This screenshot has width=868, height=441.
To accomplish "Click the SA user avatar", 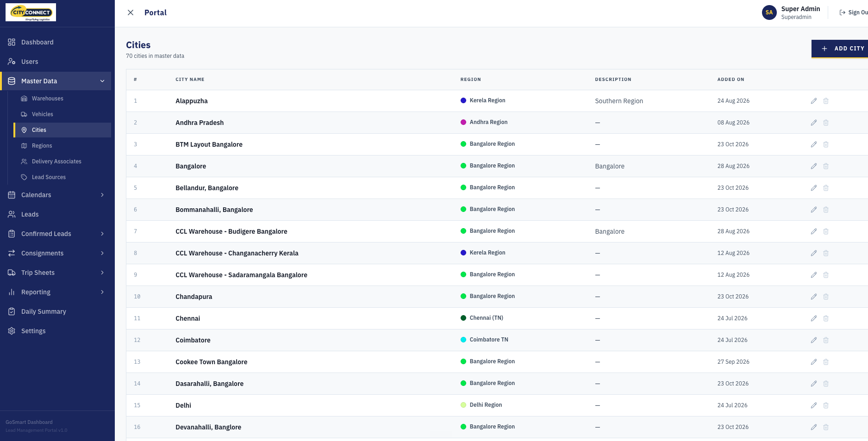I will [x=769, y=12].
